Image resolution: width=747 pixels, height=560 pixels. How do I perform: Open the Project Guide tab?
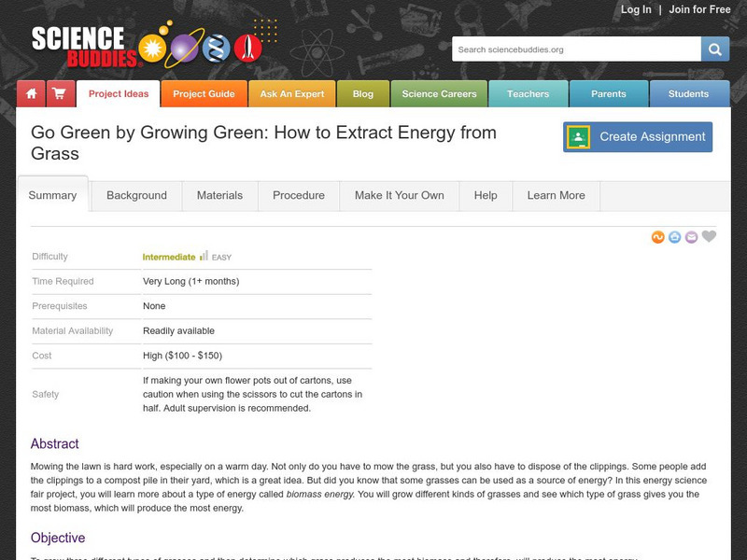[204, 94]
